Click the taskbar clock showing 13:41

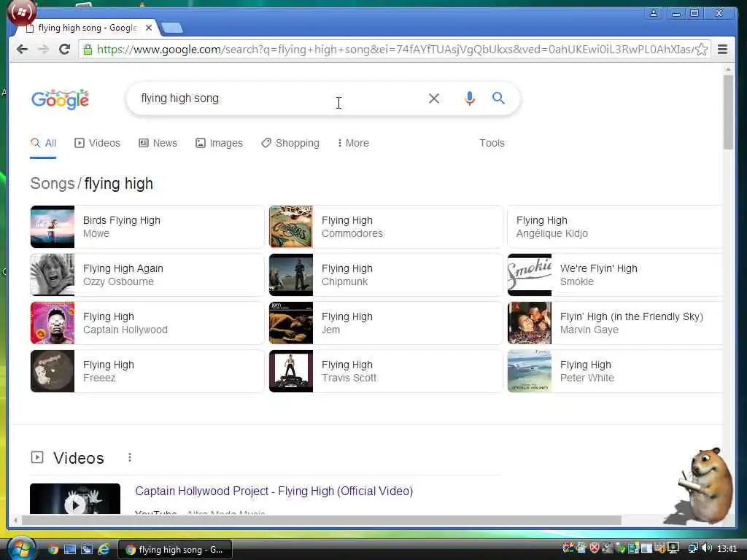[x=727, y=549]
